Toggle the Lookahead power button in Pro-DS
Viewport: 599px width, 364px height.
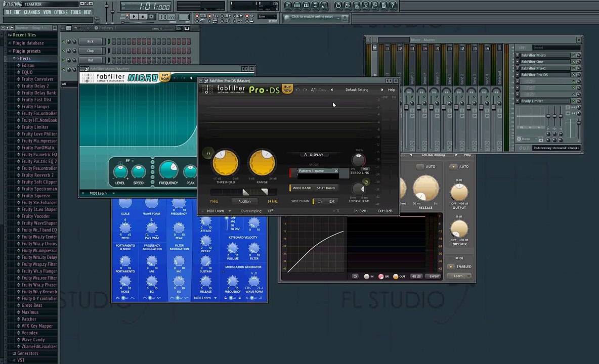(366, 183)
